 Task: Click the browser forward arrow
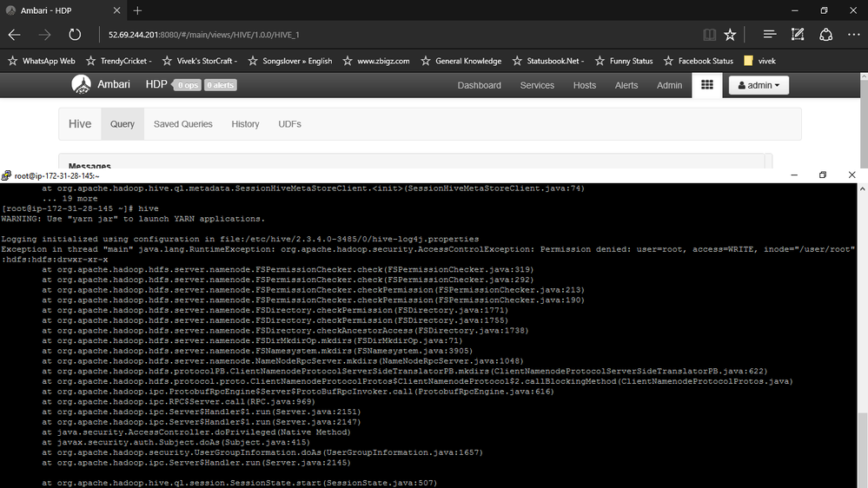[45, 35]
